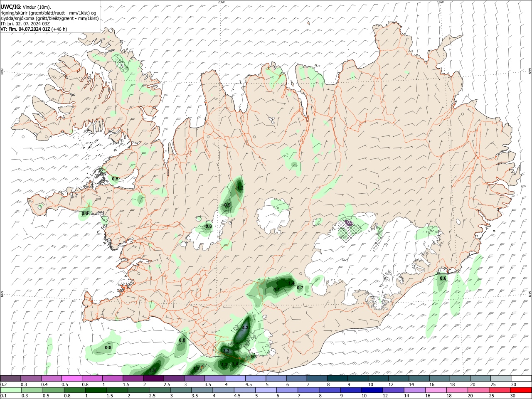Click the bright red 30 swatch in lower legend
This screenshot has width=532, height=399.
click(x=521, y=390)
